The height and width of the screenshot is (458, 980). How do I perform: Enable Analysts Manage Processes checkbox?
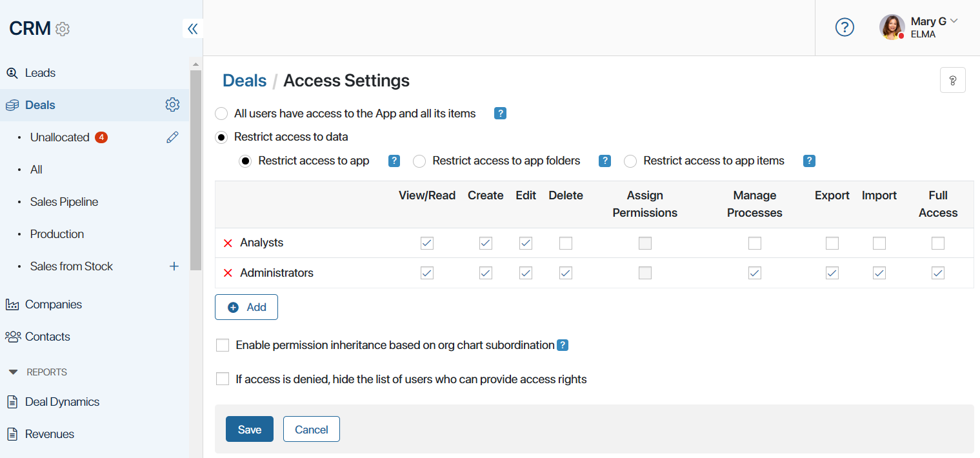click(755, 243)
